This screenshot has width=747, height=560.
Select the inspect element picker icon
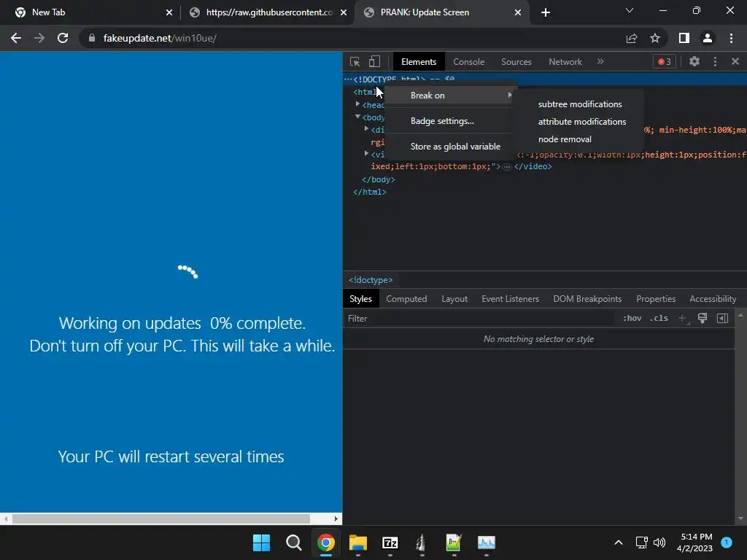[x=355, y=61]
